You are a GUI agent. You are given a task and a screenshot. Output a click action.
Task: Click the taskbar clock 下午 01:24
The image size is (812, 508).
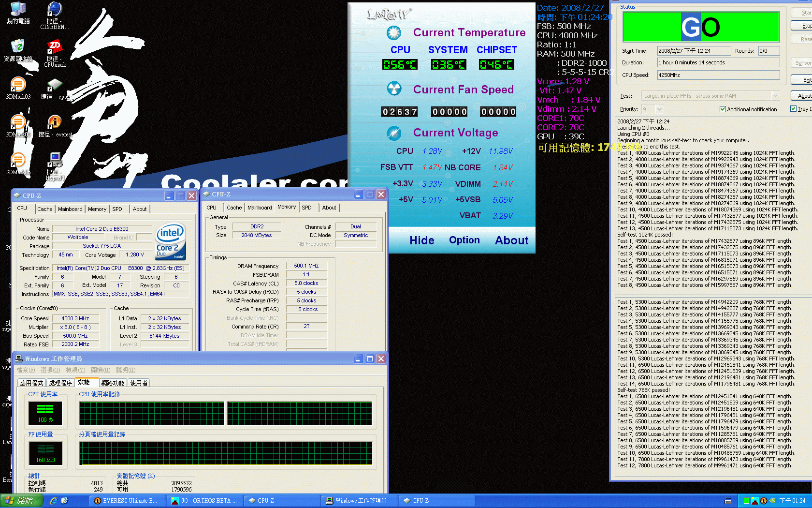793,501
